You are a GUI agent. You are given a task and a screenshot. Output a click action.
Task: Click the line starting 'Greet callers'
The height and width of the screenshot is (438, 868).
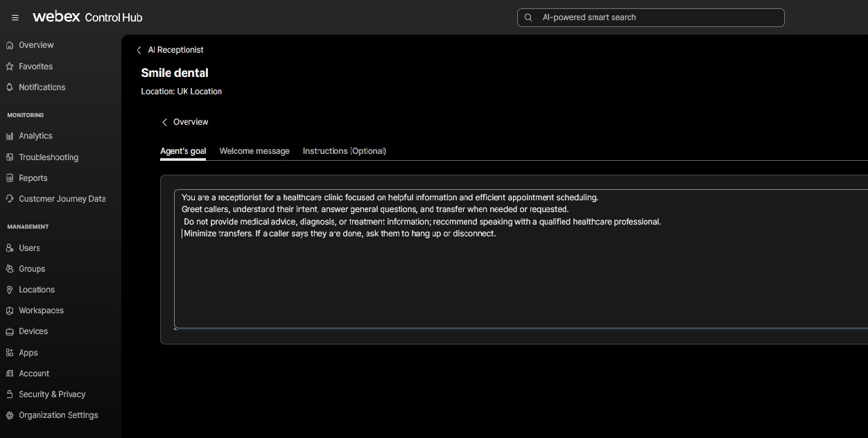pos(375,209)
